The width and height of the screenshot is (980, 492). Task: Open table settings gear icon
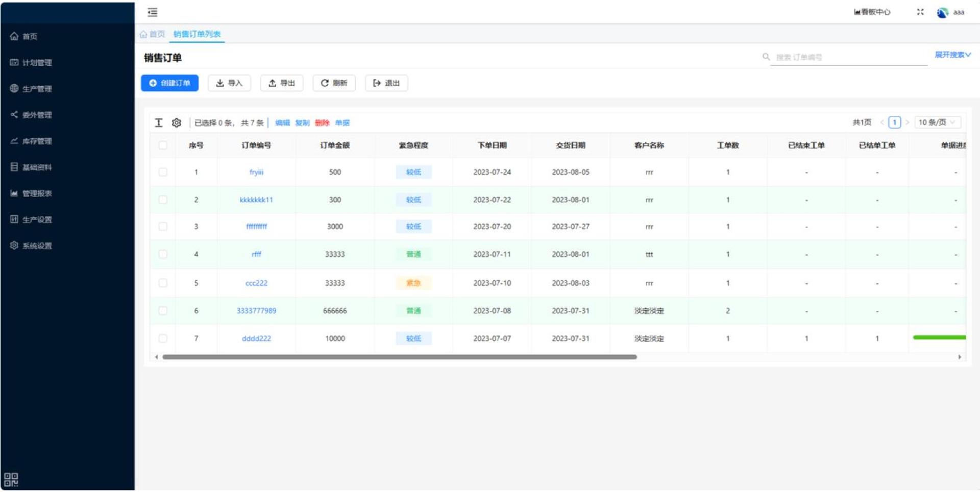177,122
